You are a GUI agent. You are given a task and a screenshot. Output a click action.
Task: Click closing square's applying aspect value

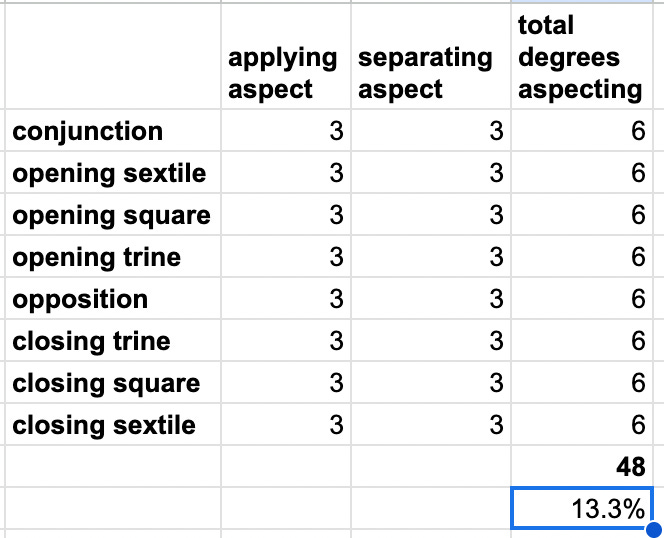pos(286,382)
